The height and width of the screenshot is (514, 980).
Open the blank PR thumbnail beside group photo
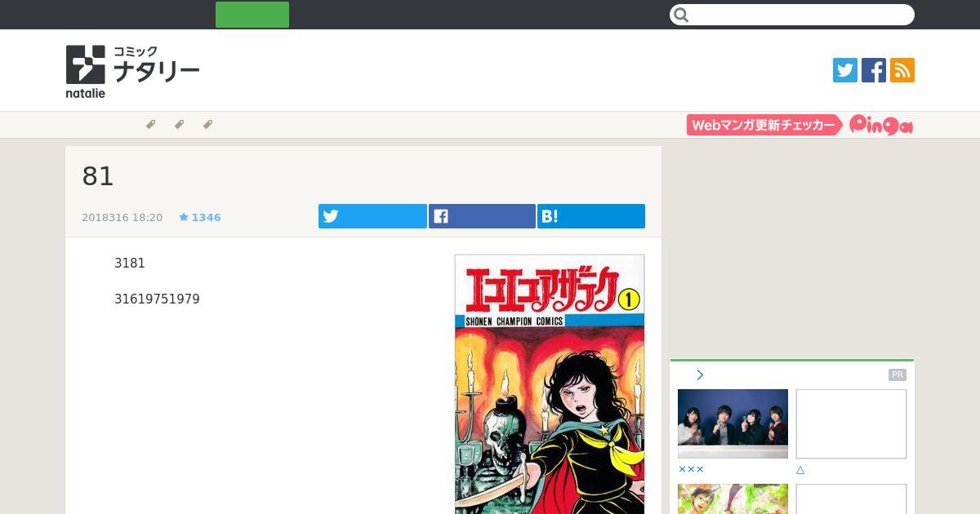851,423
